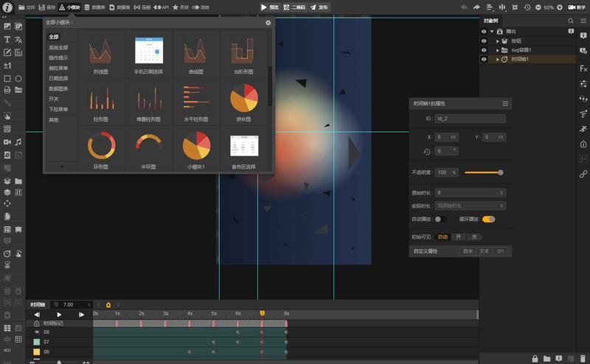Click the lock icon at bottom right
The image size is (590, 364).
click(535, 359)
